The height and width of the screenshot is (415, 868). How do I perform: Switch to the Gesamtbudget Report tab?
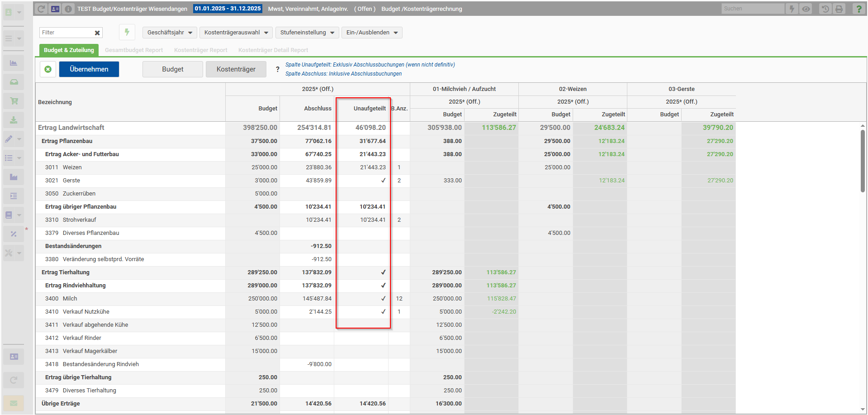134,50
